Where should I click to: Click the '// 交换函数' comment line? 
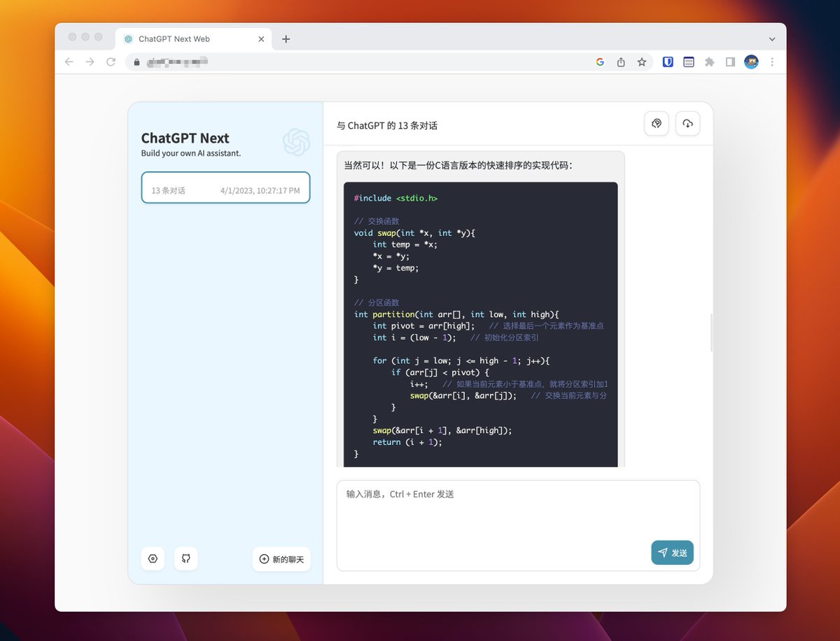point(377,221)
